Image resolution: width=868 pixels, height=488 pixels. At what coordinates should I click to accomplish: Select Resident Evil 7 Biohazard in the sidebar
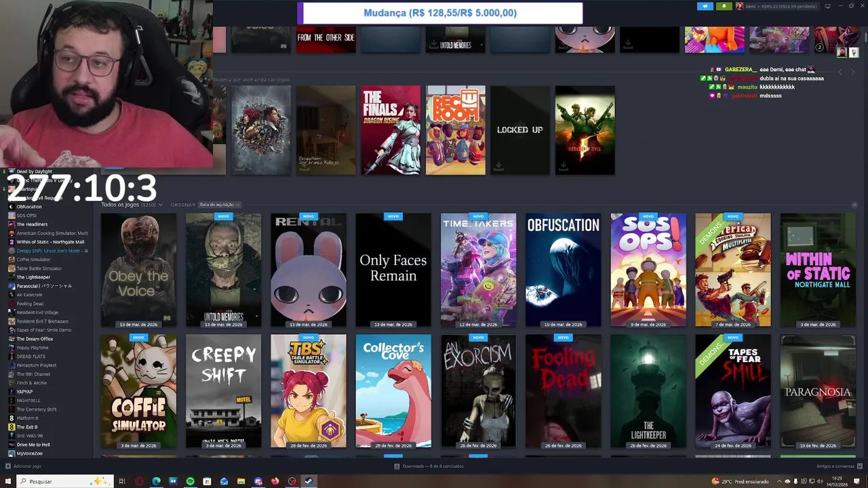click(42, 321)
